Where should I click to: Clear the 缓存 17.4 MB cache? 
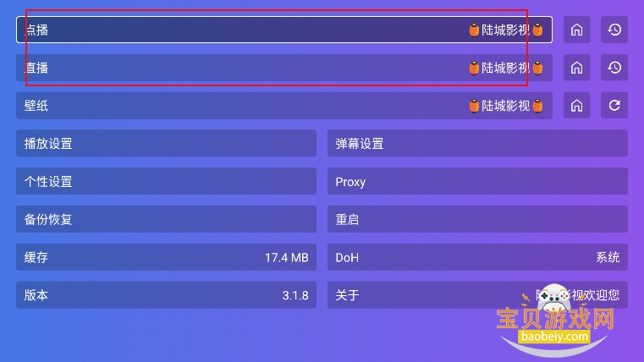(166, 257)
